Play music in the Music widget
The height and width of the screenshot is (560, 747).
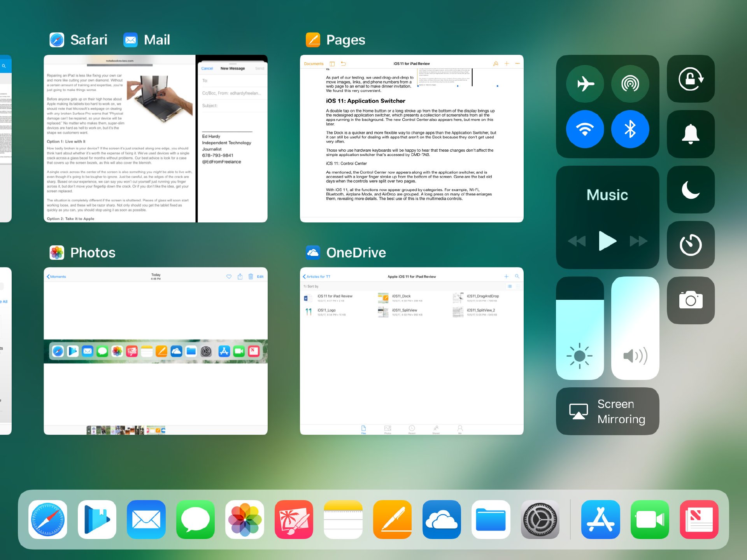tap(608, 241)
